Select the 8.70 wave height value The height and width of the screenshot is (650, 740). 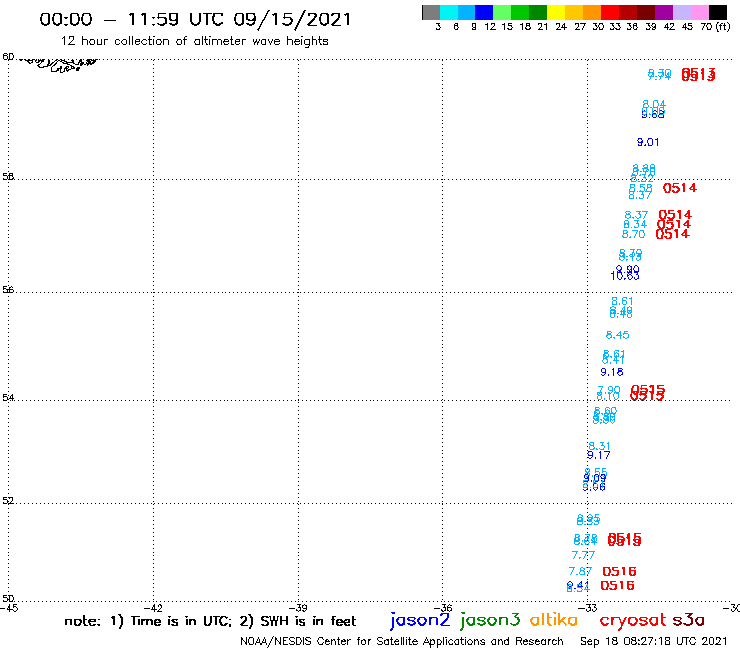coord(633,234)
